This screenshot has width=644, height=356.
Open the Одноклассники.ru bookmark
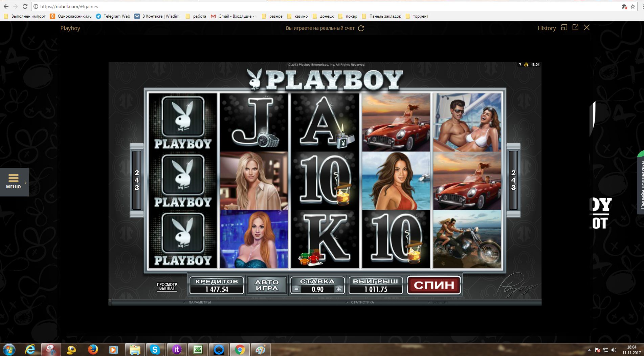tap(71, 16)
